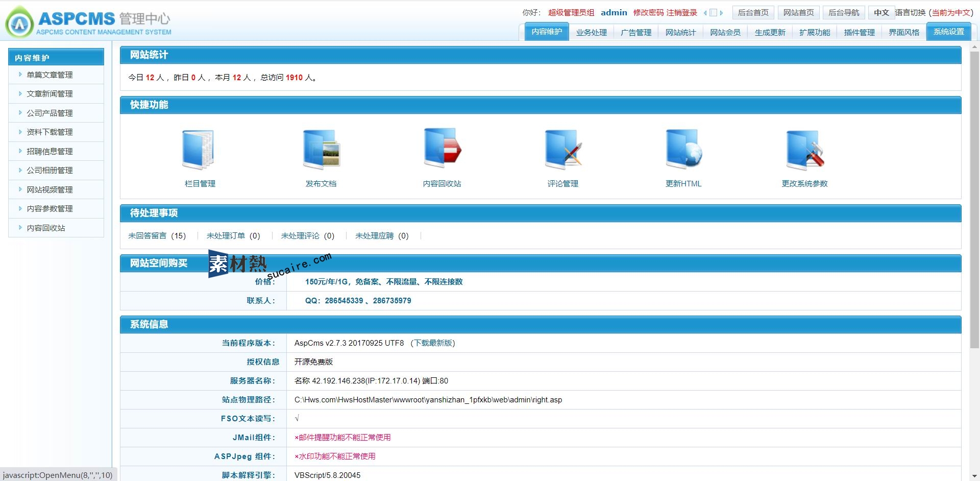Click the 后台导航 button
The height and width of the screenshot is (481, 980).
[x=844, y=13]
